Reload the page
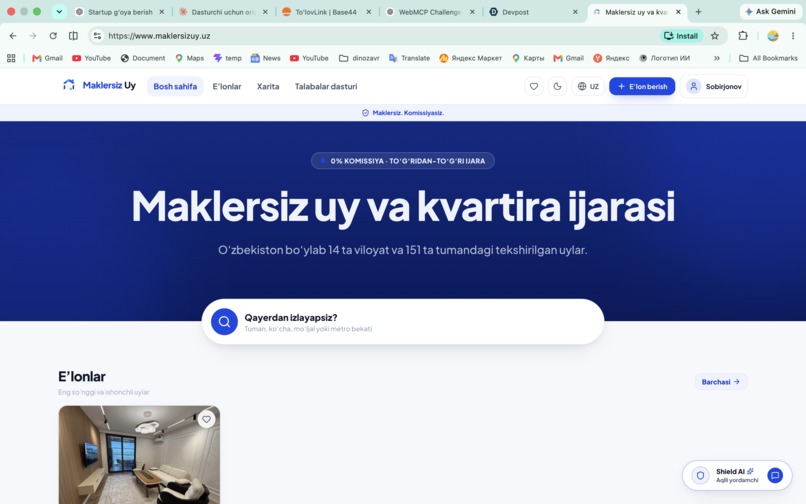Image resolution: width=806 pixels, height=504 pixels. [53, 35]
